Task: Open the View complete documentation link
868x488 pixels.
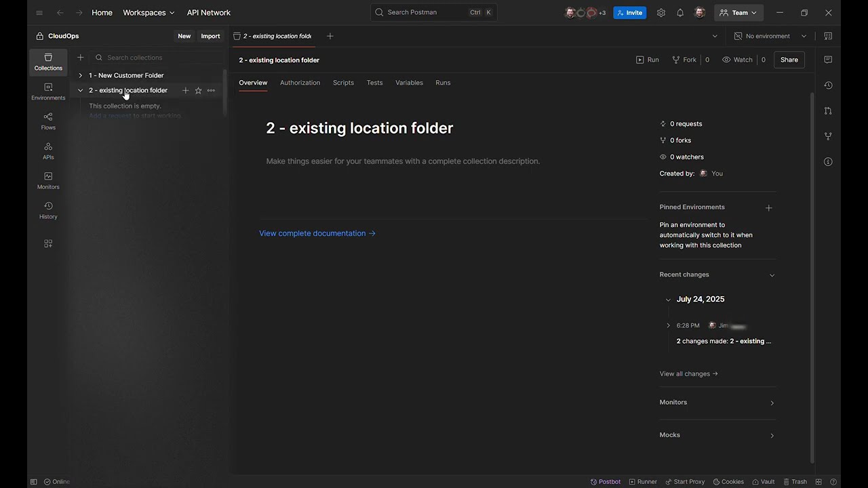Action: [x=317, y=233]
